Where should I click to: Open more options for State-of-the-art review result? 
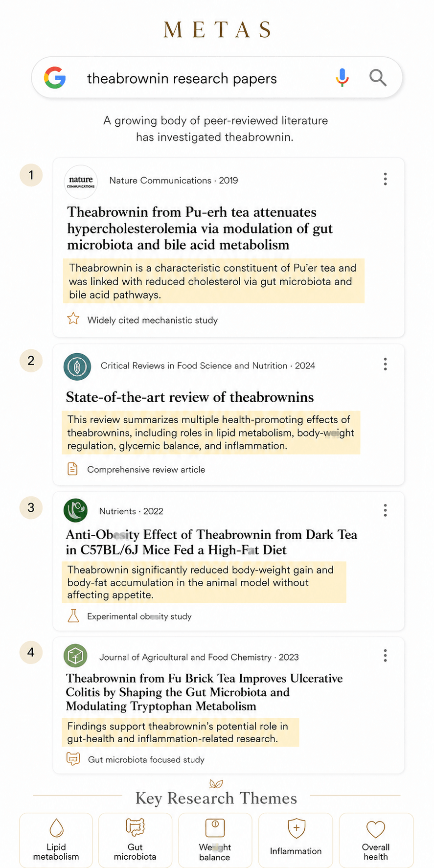386,364
